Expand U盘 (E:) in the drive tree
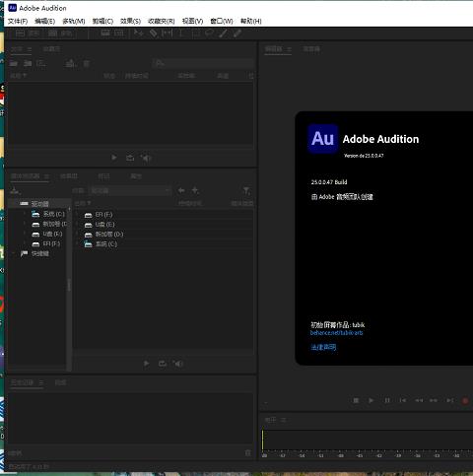473x476 pixels. [x=25, y=234]
